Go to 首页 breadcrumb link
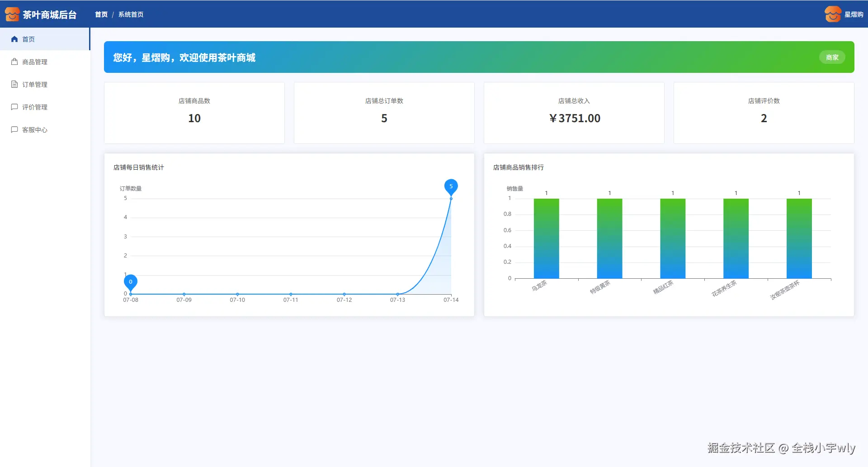 pyautogui.click(x=101, y=14)
